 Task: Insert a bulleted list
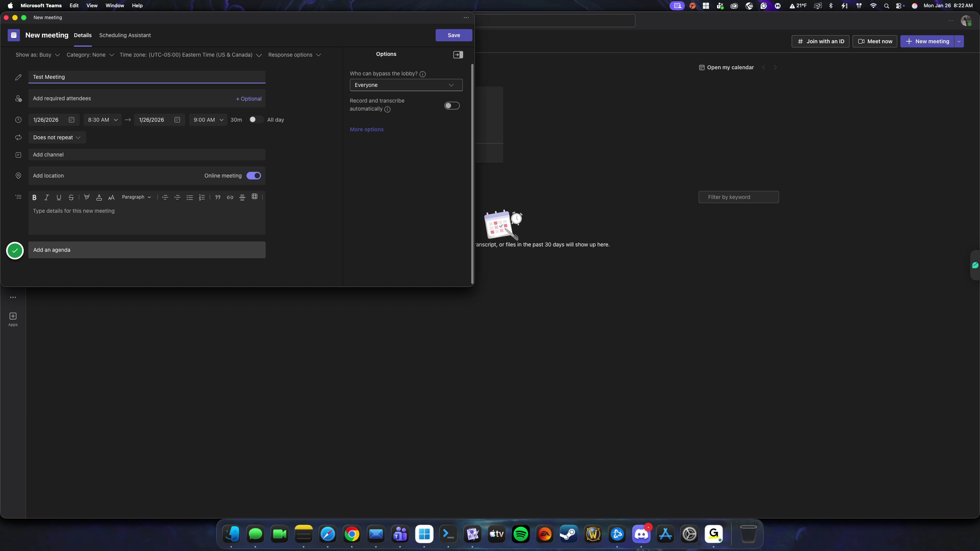[189, 197]
